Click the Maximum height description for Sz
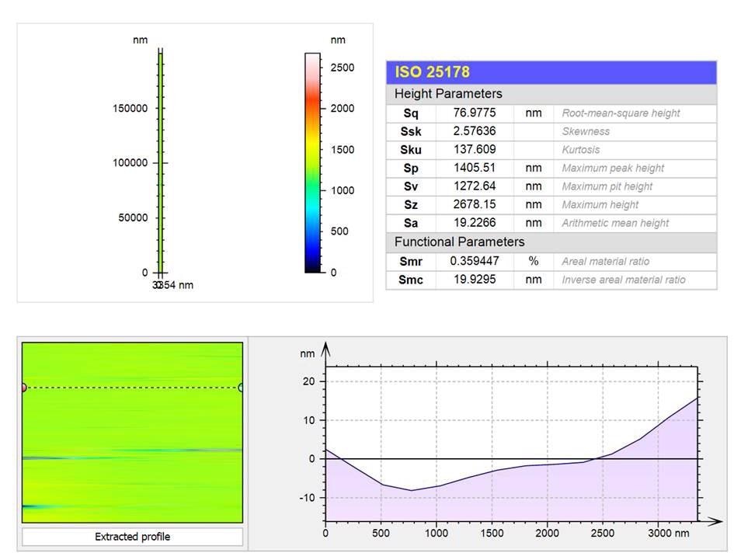Viewport: 734px width, 560px height. click(600, 204)
